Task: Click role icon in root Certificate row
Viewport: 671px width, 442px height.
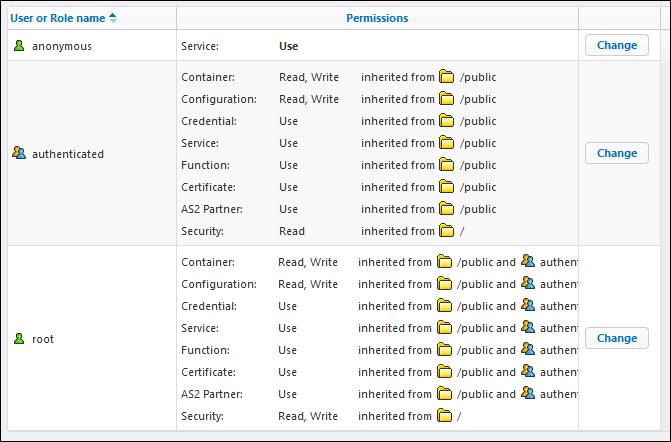Action: click(528, 372)
